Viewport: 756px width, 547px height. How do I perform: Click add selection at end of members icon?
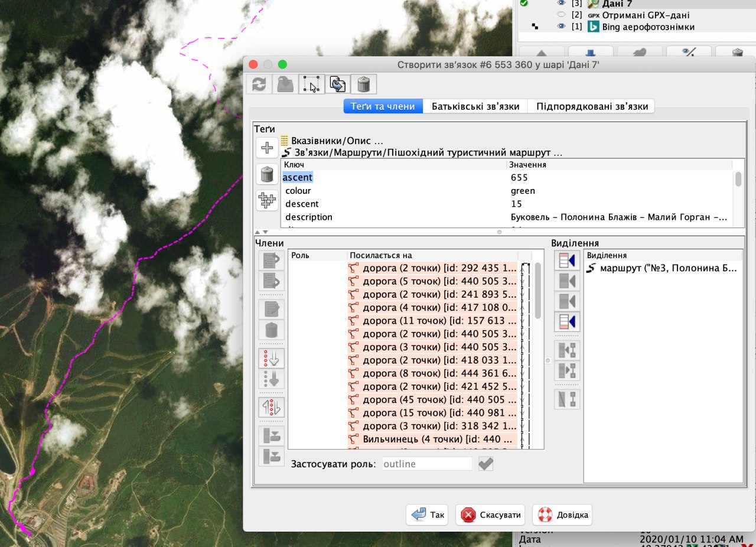(566, 322)
